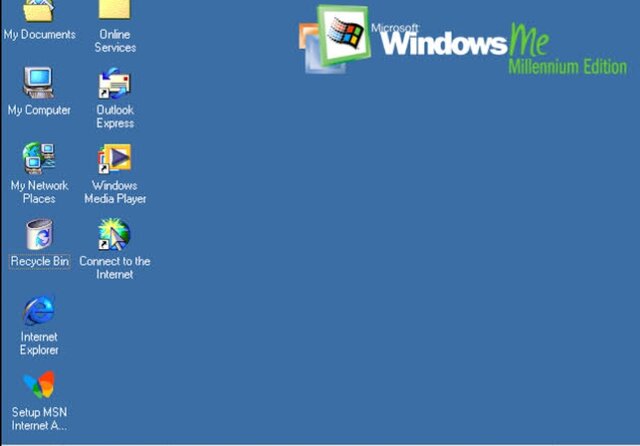The height and width of the screenshot is (446, 640).
Task: Click the "Internet Explorer" label text
Action: point(39,343)
